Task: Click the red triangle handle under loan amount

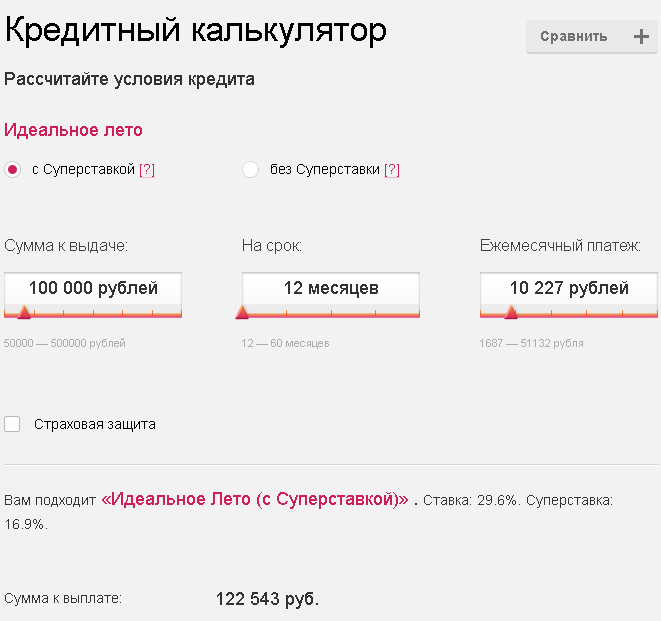Action: click(24, 312)
